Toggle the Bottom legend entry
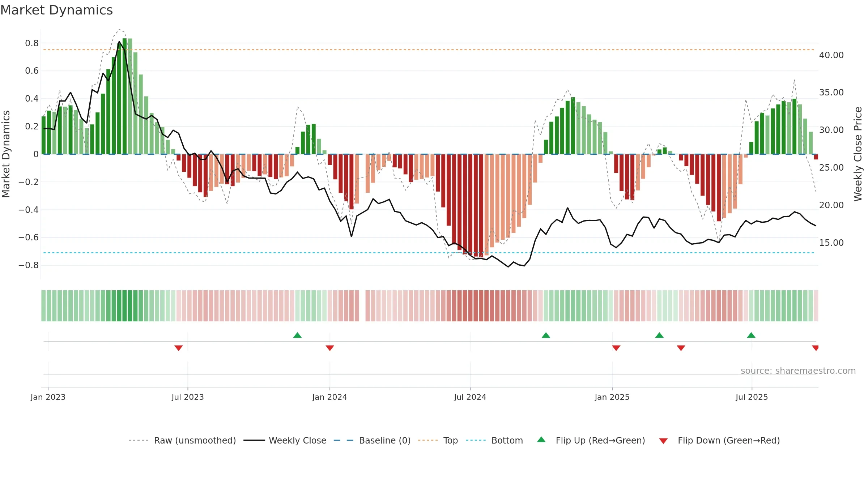This screenshot has height=488, width=868. [x=494, y=440]
